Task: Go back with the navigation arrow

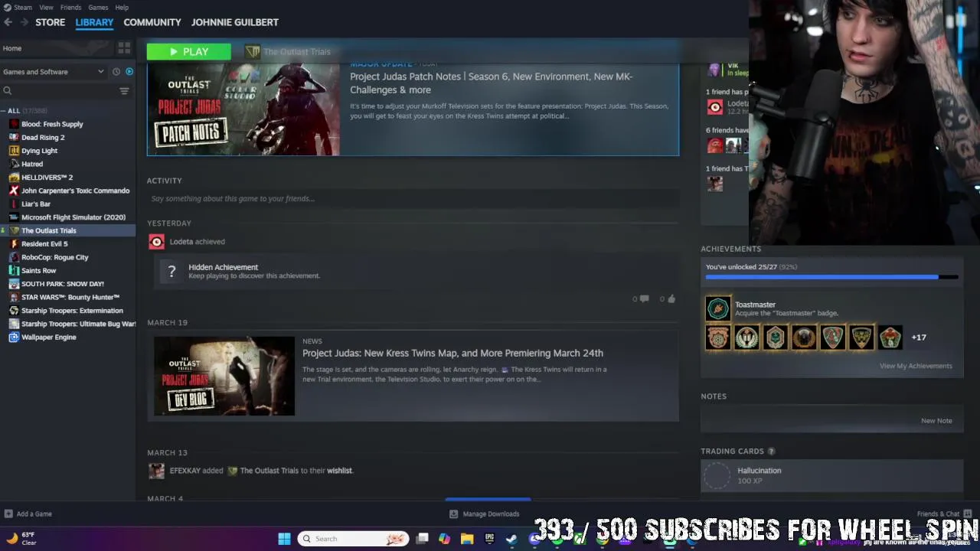Action: [x=8, y=22]
